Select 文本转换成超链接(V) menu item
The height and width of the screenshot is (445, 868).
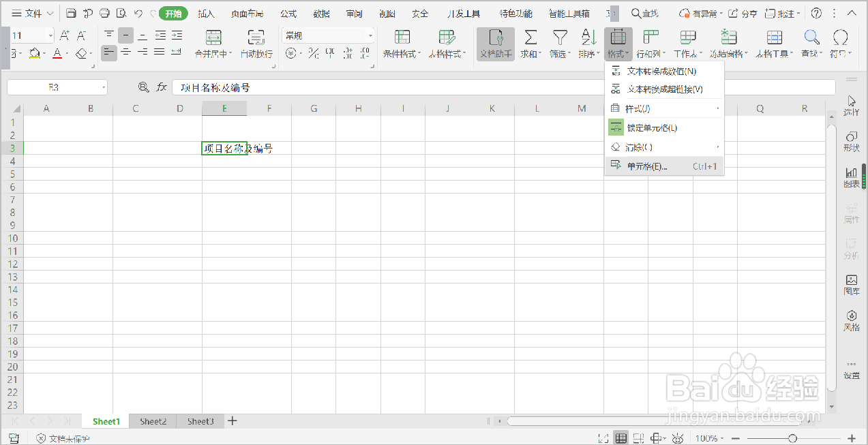coord(664,89)
